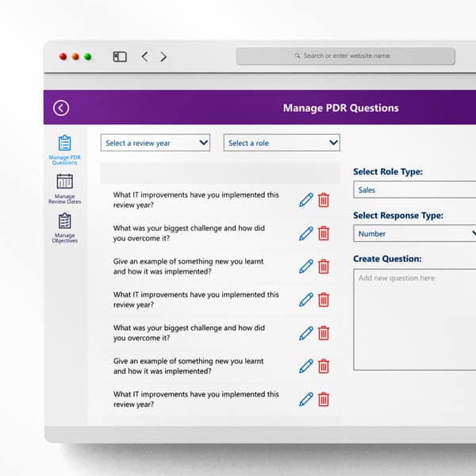Image resolution: width=476 pixels, height=476 pixels.
Task: Delete the first 'something new you learnt' question
Action: tap(324, 267)
